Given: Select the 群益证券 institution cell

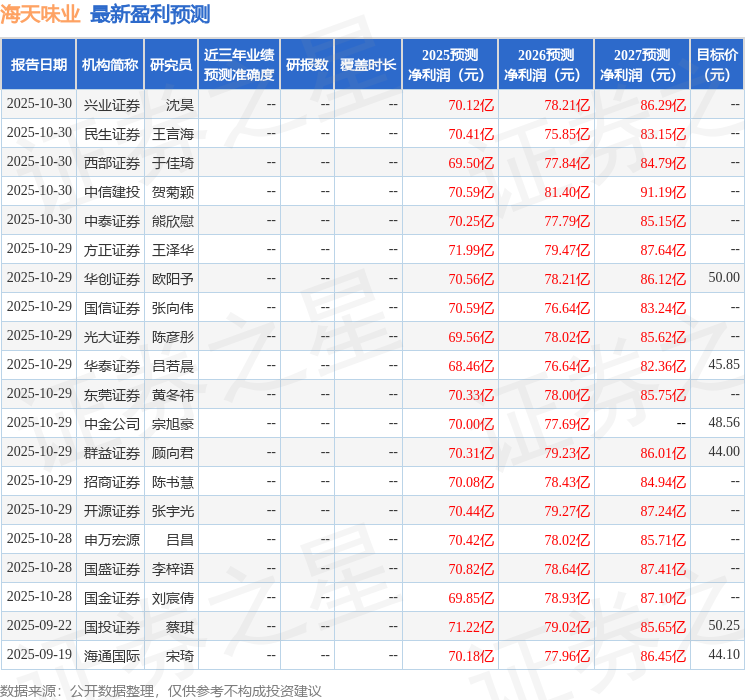Looking at the screenshot, I should (x=112, y=453).
